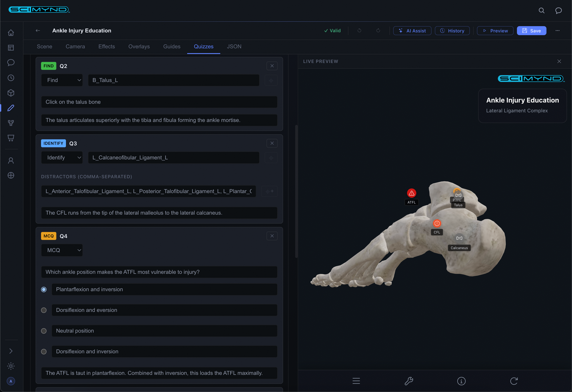Save the Ankle Injury Education quiz
The width and height of the screenshot is (572, 392).
point(531,31)
